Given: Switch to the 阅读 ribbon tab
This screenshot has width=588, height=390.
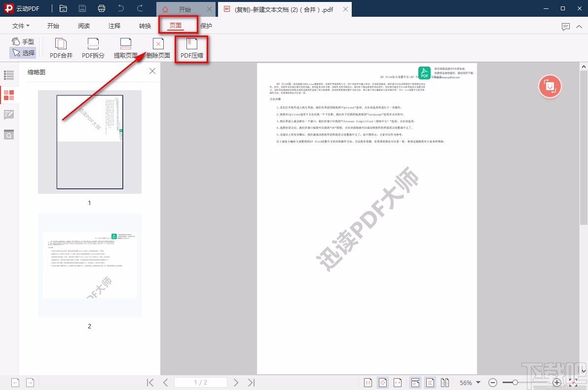Looking at the screenshot, I should coord(84,26).
